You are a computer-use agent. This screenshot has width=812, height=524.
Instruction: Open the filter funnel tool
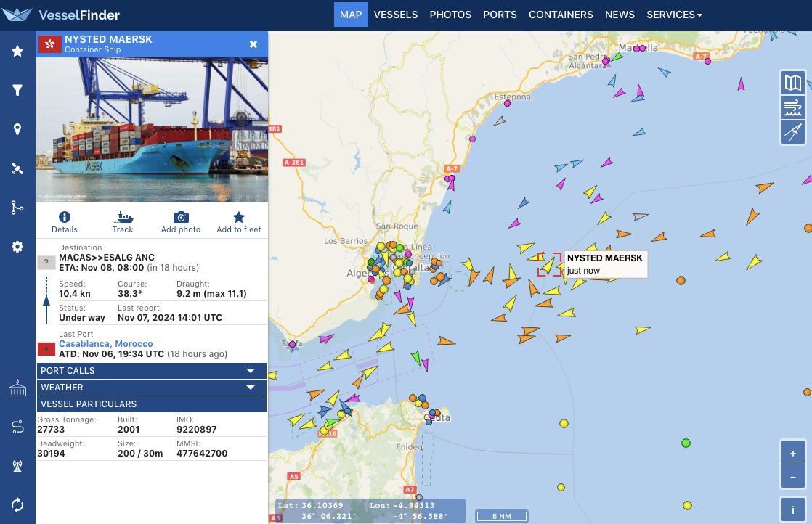coord(17,90)
